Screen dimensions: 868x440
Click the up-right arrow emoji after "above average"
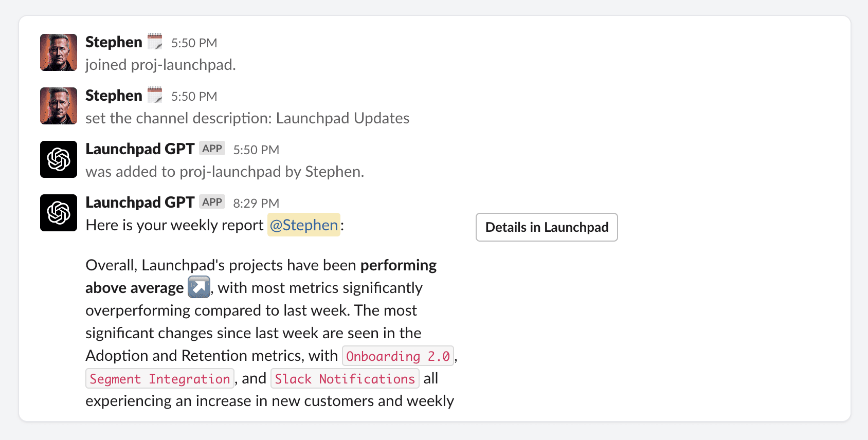tap(199, 287)
